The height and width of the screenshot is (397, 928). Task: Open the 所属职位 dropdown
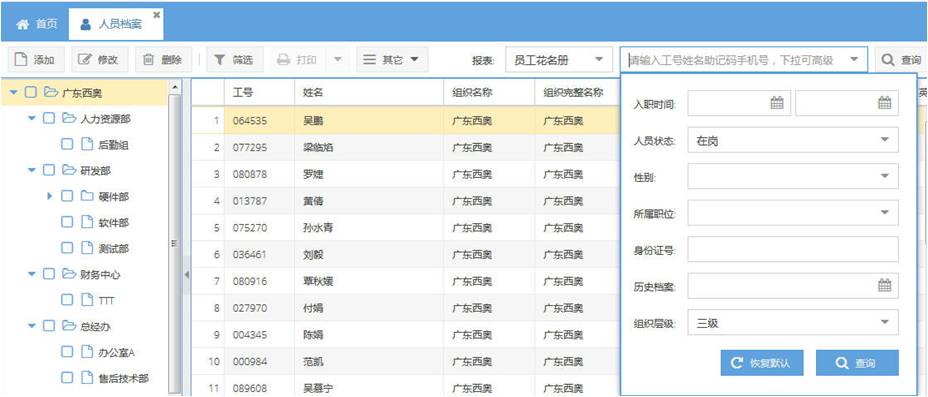coord(793,212)
